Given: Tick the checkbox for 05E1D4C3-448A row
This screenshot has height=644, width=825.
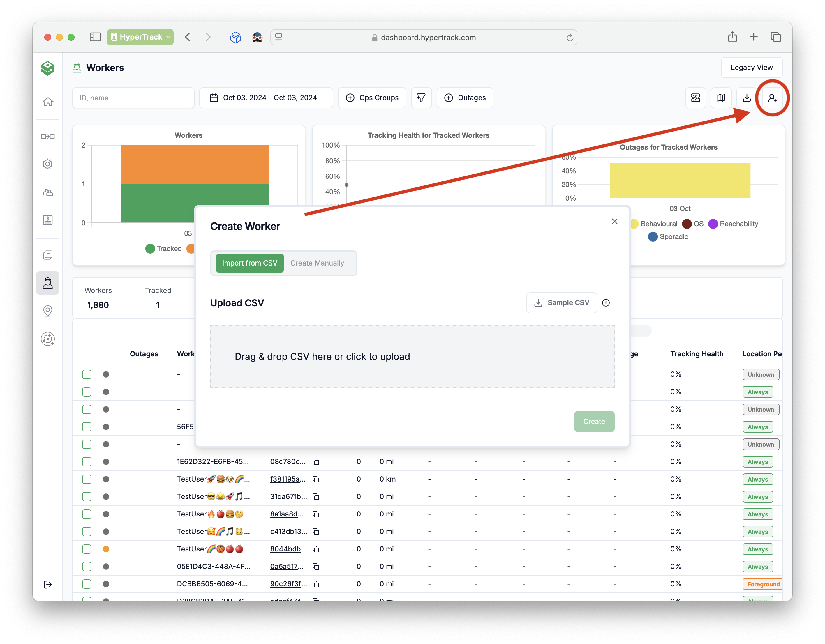Looking at the screenshot, I should [87, 567].
